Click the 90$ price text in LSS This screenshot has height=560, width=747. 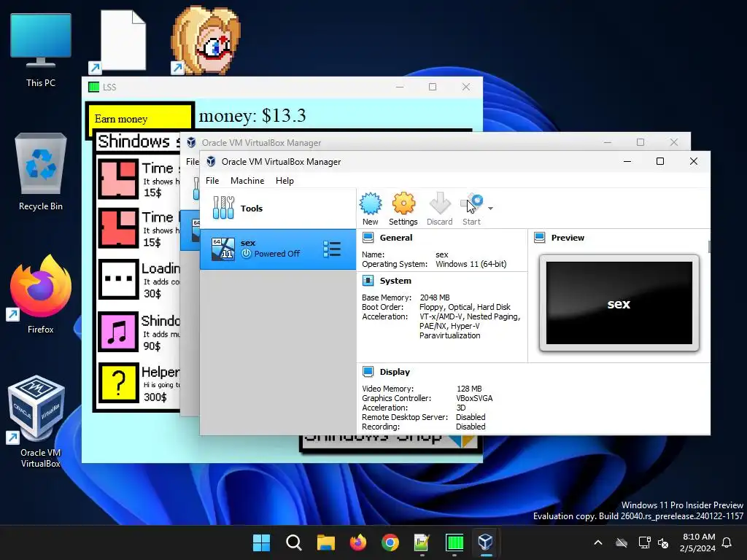click(x=152, y=346)
